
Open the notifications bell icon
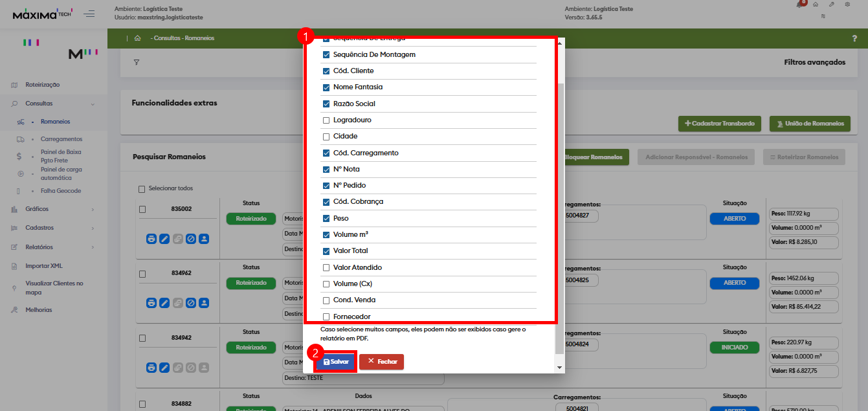coord(800,5)
